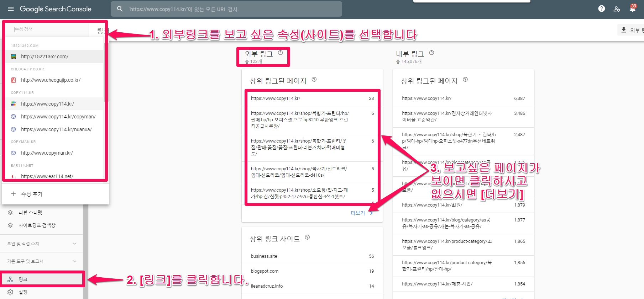Click the help question mark icon in header
644x299 pixels.
[x=601, y=9]
